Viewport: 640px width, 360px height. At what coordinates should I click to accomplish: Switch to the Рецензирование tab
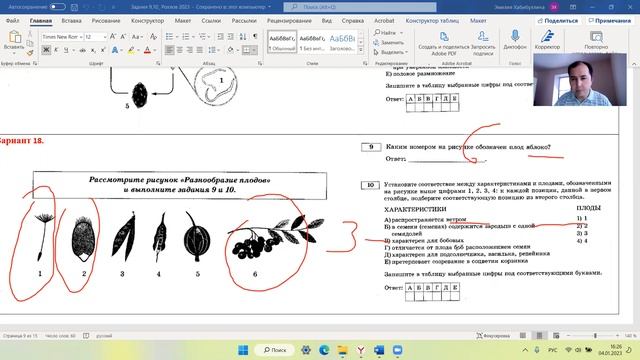(x=289, y=20)
